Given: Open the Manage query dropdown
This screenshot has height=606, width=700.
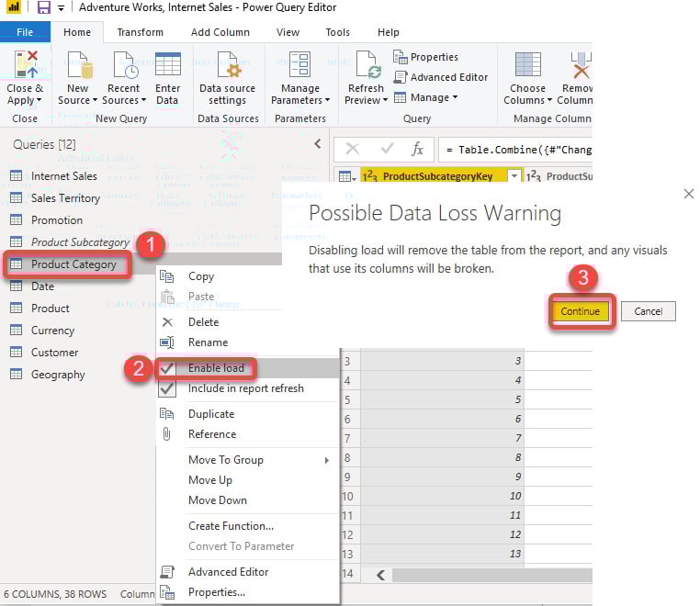Looking at the screenshot, I should tap(426, 97).
